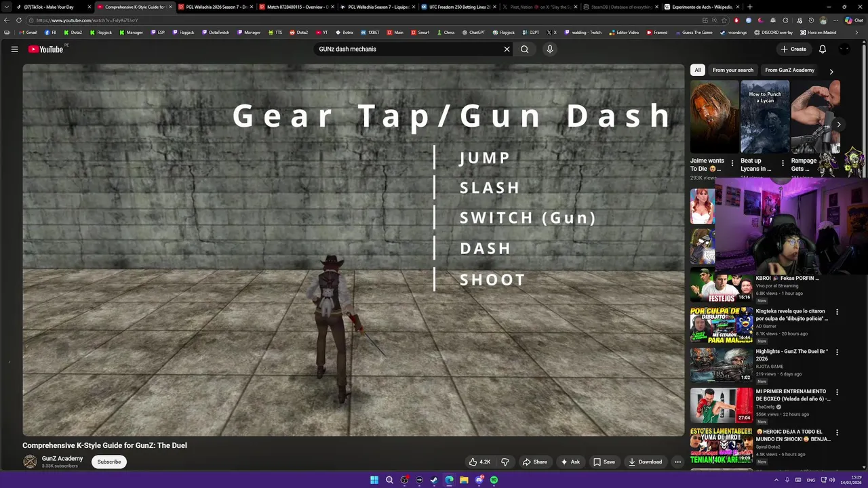Select the All filter chip
This screenshot has height=488, width=868.
point(698,70)
